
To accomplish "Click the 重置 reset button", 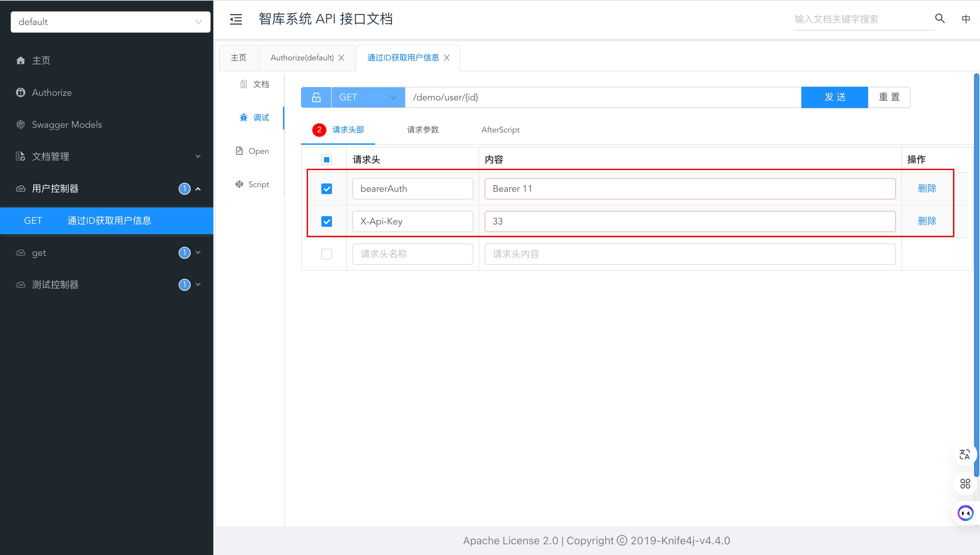I will tap(889, 97).
